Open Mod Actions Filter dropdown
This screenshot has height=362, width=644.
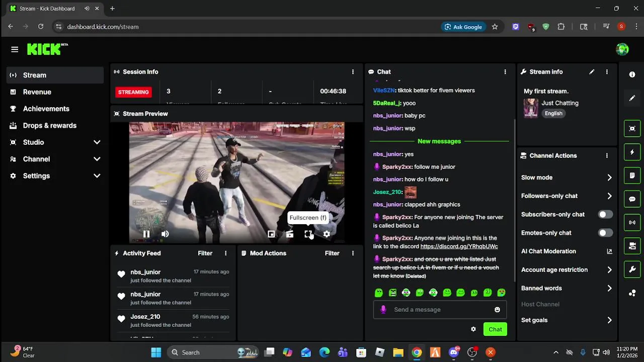332,253
